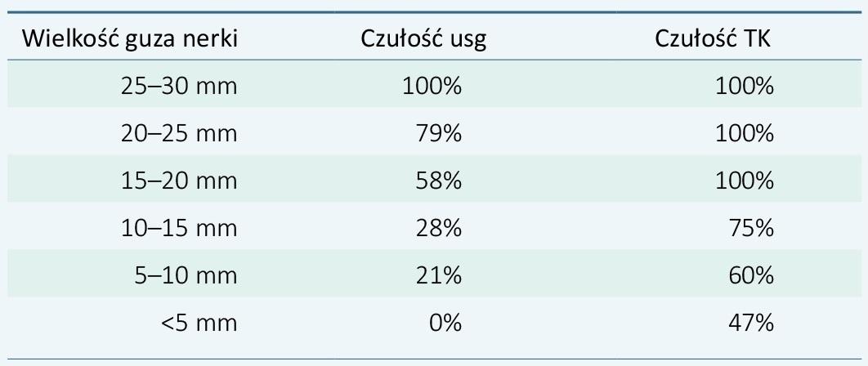This screenshot has width=868, height=366.
Task: Select the 25–30 mm row label
Action: [x=179, y=87]
